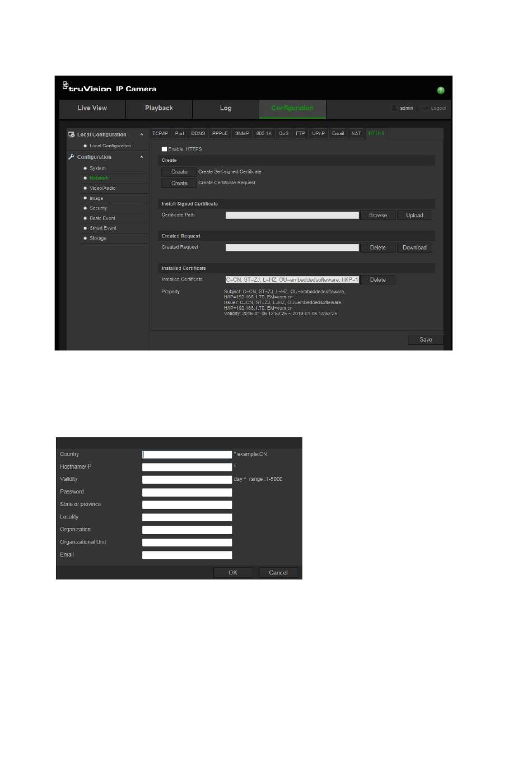Image resolution: width=532 pixels, height=776 pixels.
Task: Delete the installed certificate
Action: (x=378, y=280)
